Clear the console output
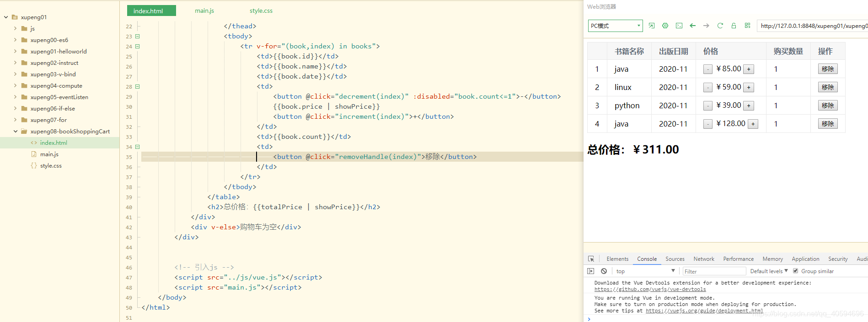The width and height of the screenshot is (868, 322). coord(604,271)
